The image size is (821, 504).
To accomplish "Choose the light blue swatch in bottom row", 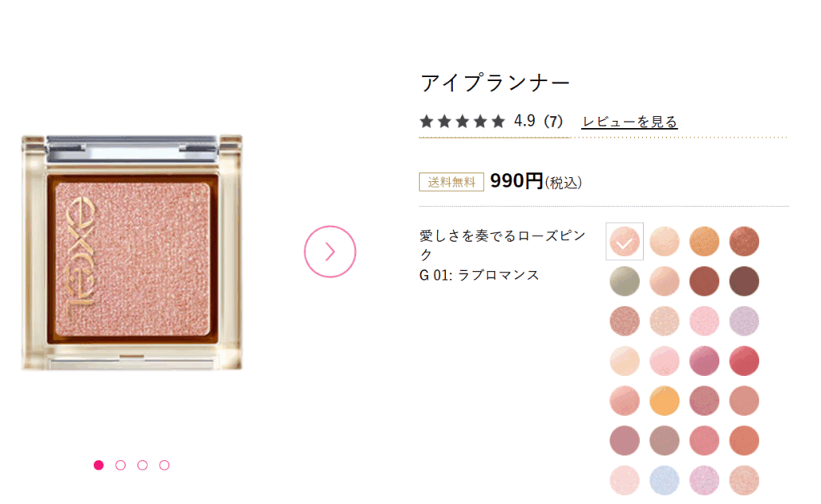I will (665, 480).
